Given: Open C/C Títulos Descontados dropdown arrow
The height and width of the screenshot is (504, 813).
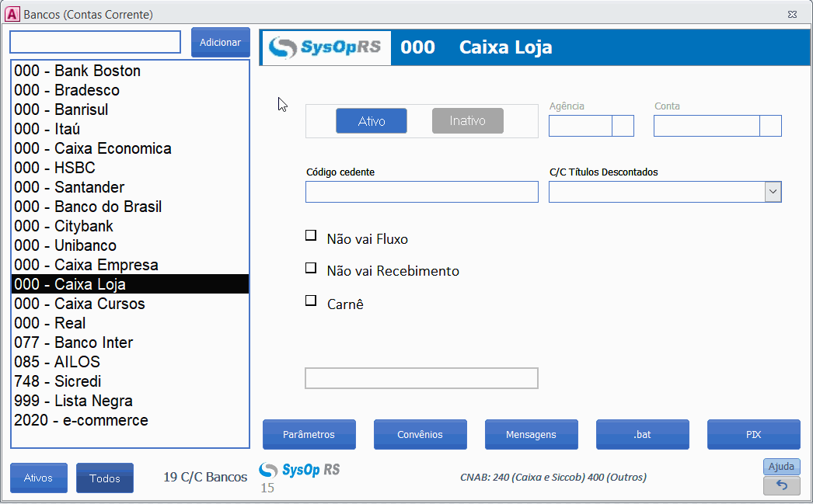Looking at the screenshot, I should pos(773,192).
